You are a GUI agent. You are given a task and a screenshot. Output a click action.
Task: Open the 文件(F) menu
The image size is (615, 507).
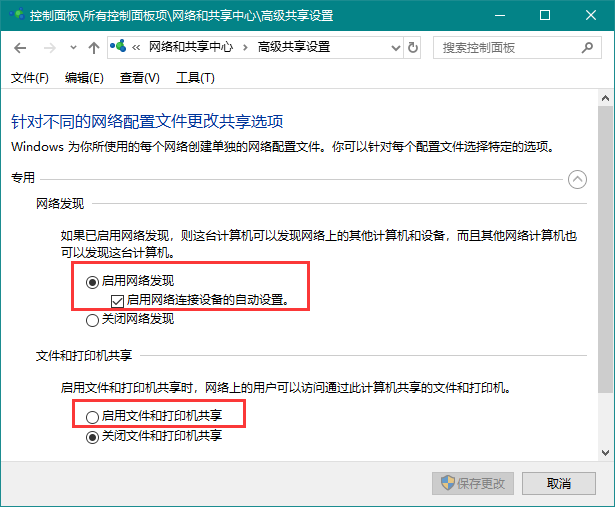pyautogui.click(x=30, y=78)
